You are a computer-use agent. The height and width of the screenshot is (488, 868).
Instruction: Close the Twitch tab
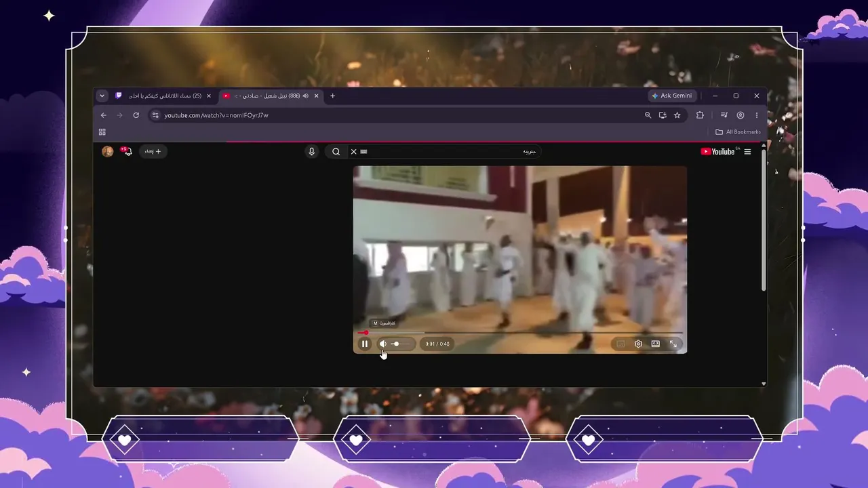point(209,96)
